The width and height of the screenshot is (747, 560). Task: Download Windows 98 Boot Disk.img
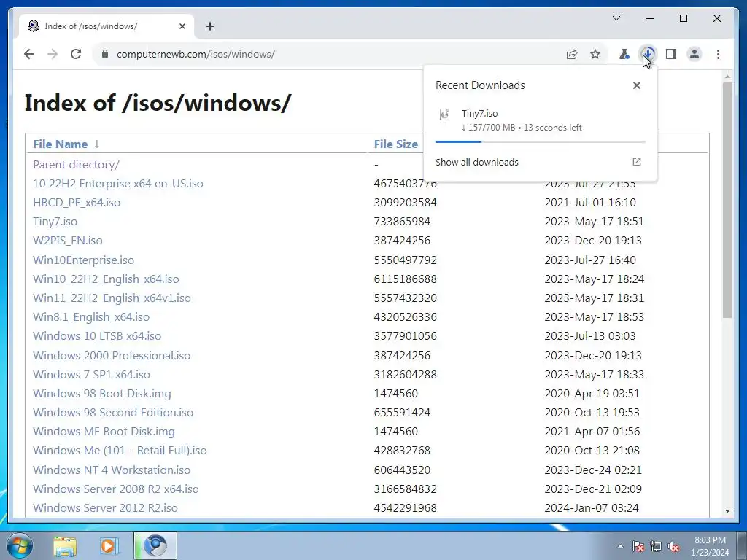(102, 394)
